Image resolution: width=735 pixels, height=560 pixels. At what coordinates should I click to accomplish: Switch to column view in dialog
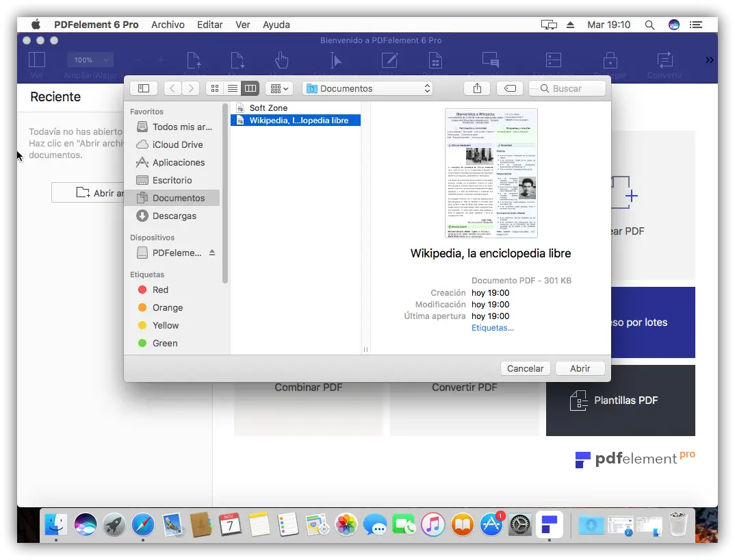pyautogui.click(x=250, y=88)
